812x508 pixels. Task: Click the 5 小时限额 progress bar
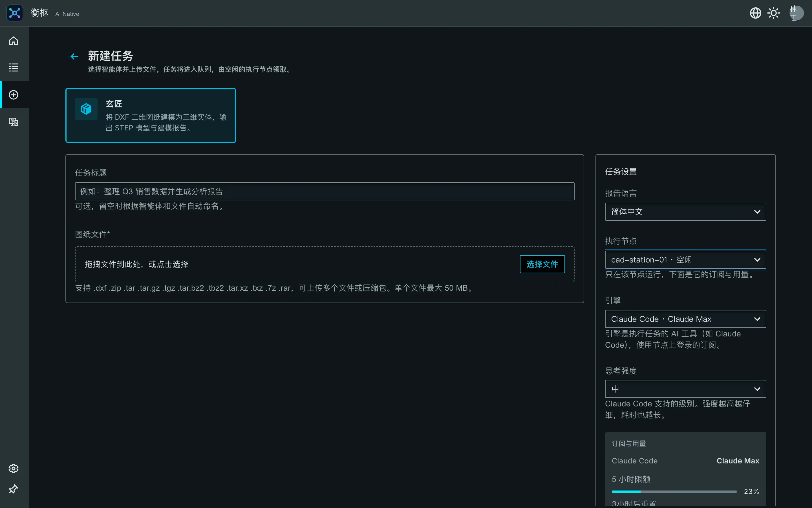click(x=674, y=492)
